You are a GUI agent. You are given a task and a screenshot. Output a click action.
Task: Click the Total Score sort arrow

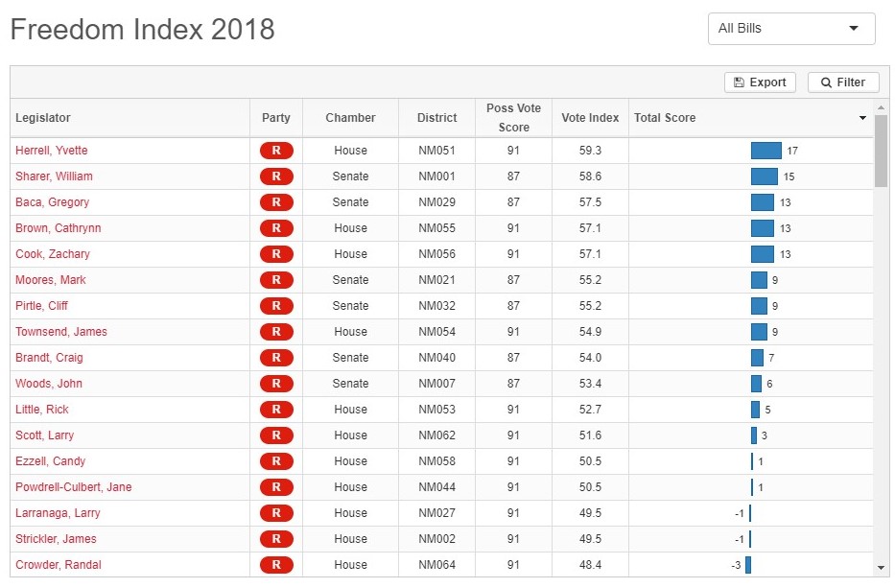point(862,118)
